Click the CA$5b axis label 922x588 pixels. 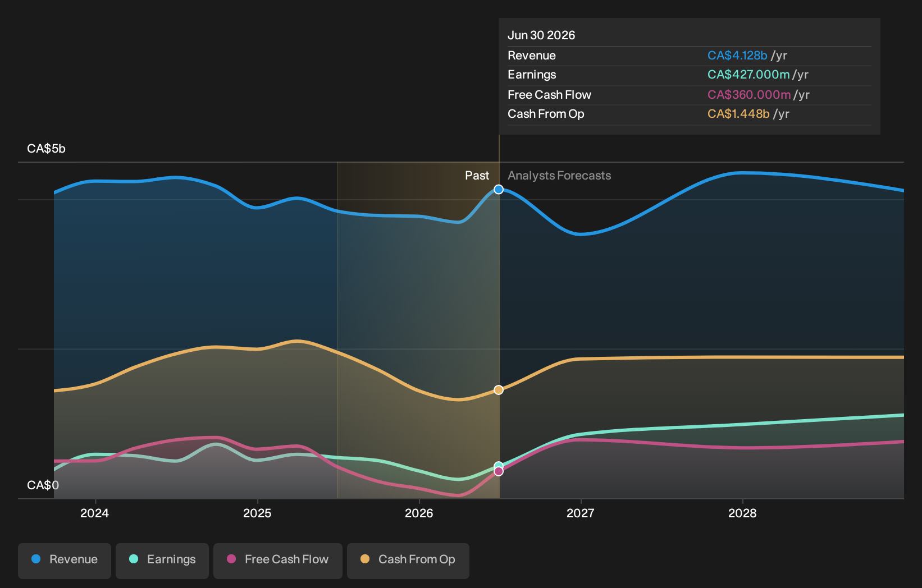point(47,149)
